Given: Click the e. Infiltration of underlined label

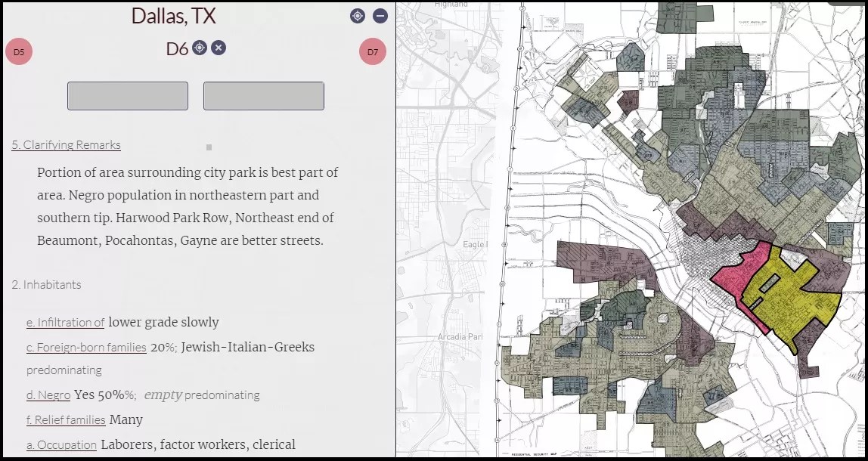Looking at the screenshot, I should coord(65,322).
